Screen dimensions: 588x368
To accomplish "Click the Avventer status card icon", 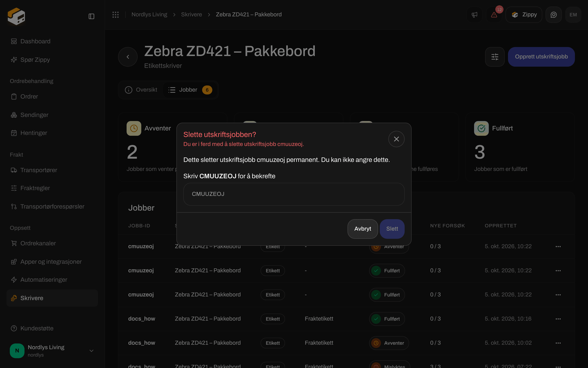I will pos(134,128).
